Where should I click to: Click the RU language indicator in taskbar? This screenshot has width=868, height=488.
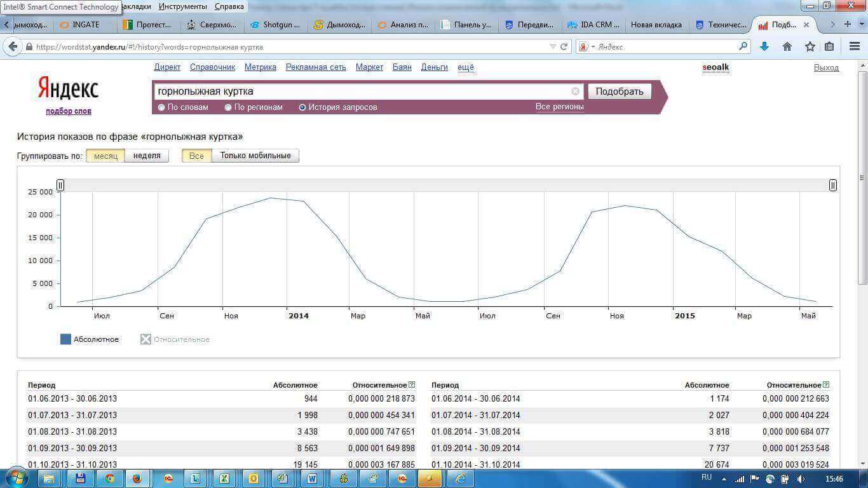point(707,477)
